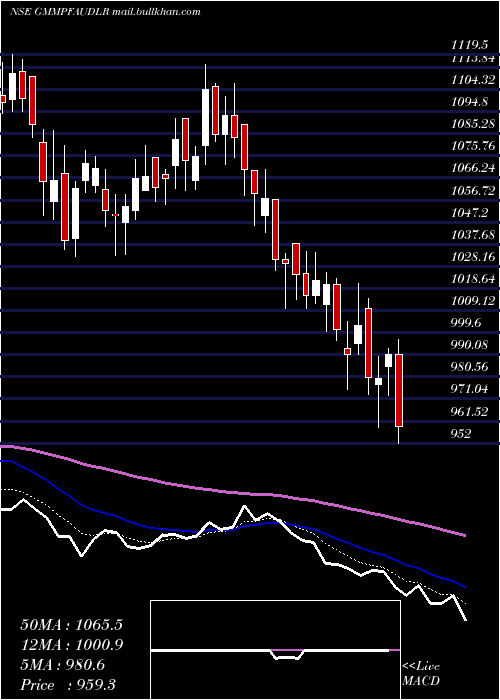Click the MACD histogram dip in the box
Screen dimensions: 500x700
(288, 654)
